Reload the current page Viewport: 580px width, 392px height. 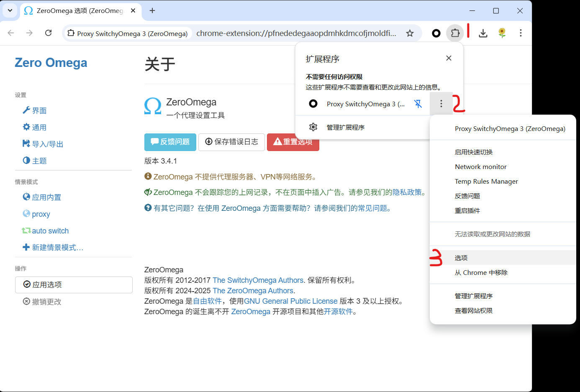click(x=49, y=33)
